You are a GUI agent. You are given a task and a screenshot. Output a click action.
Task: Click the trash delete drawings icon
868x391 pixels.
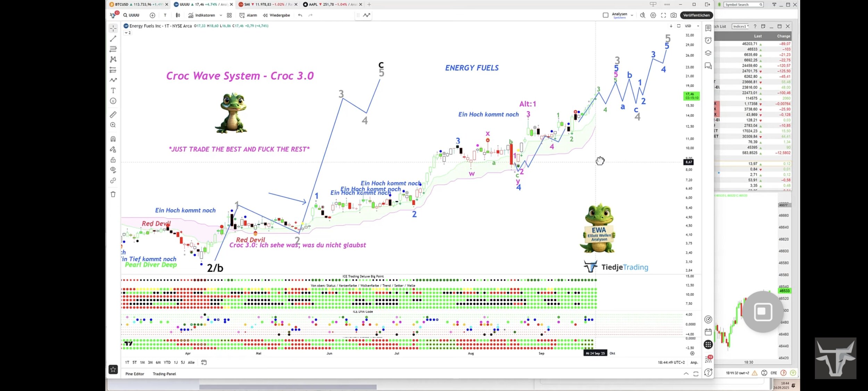click(x=113, y=194)
